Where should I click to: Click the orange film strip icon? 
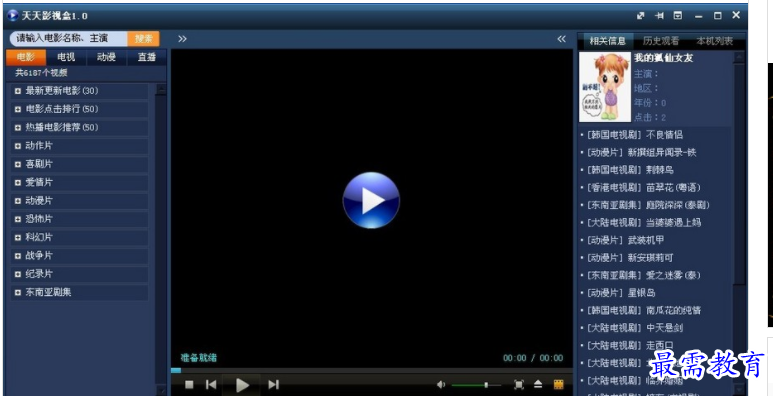(x=559, y=384)
